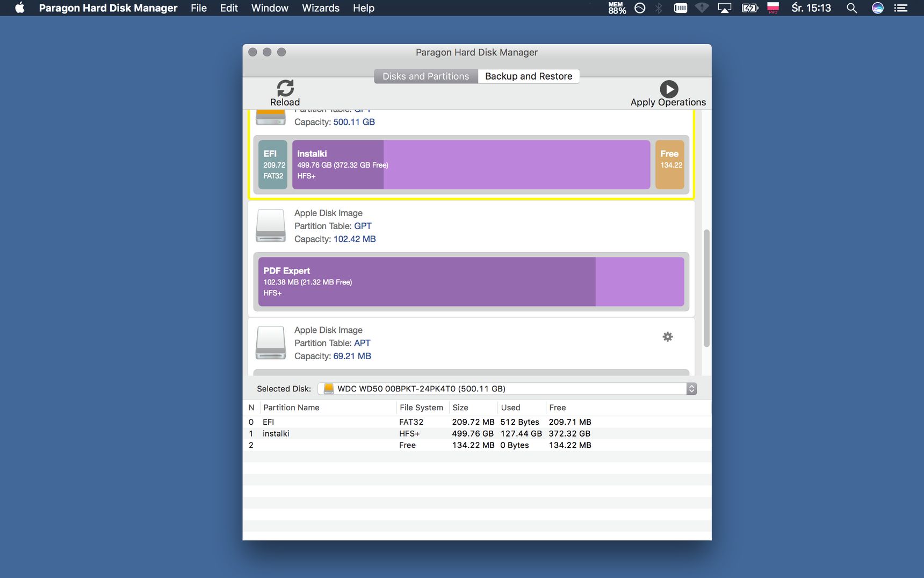This screenshot has width=924, height=578.
Task: Click the Bluetooth status icon
Action: (x=659, y=8)
